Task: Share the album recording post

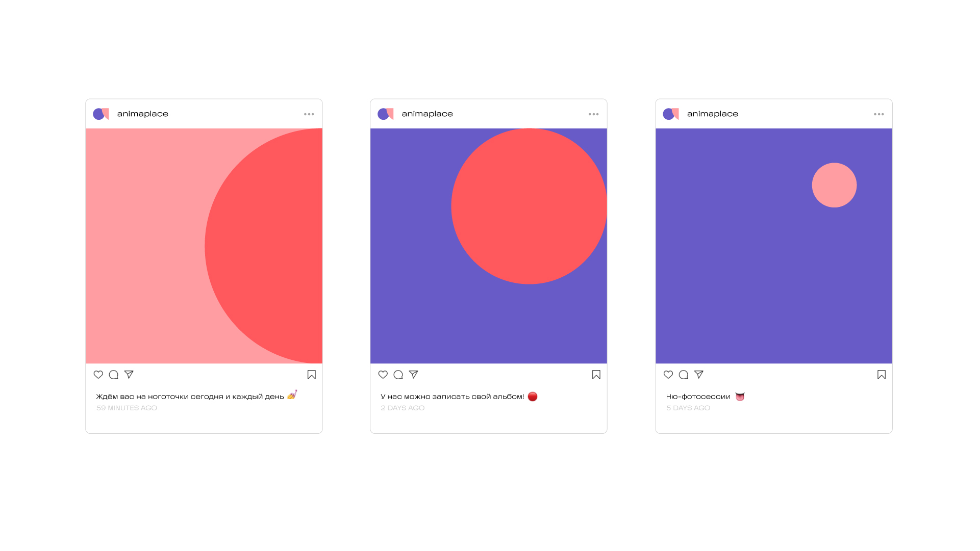Action: click(x=414, y=375)
